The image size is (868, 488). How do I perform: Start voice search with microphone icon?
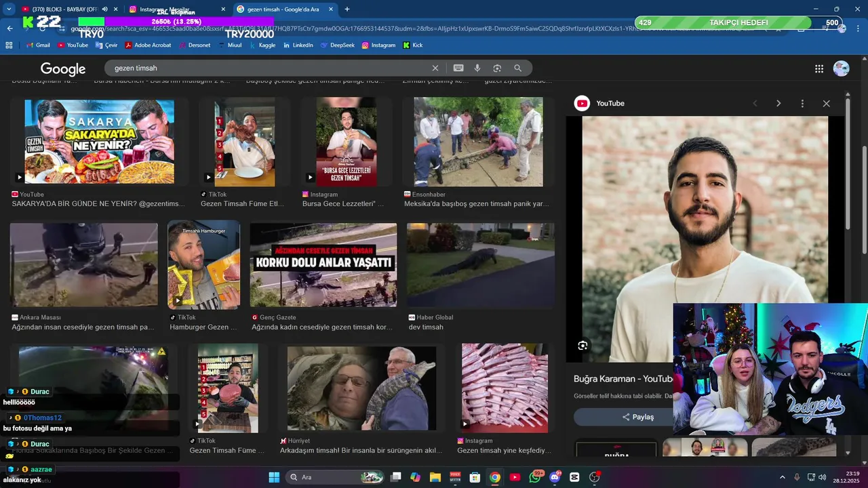[477, 68]
